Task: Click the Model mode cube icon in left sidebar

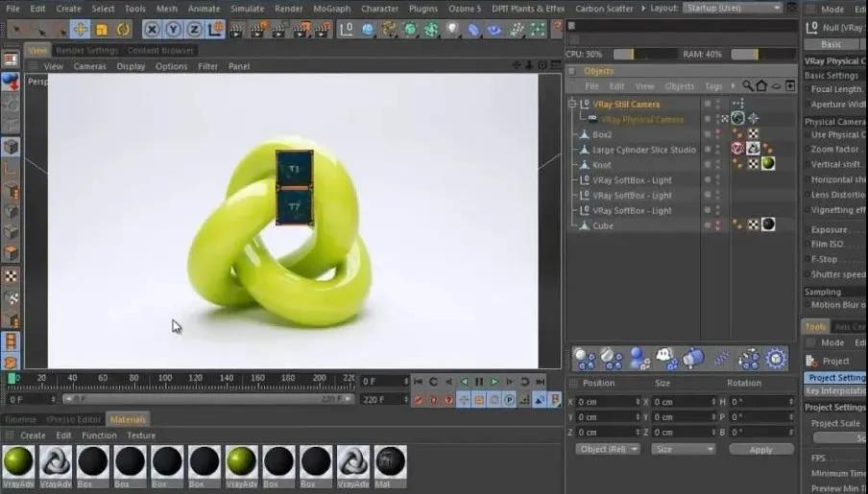Action: click(x=11, y=147)
